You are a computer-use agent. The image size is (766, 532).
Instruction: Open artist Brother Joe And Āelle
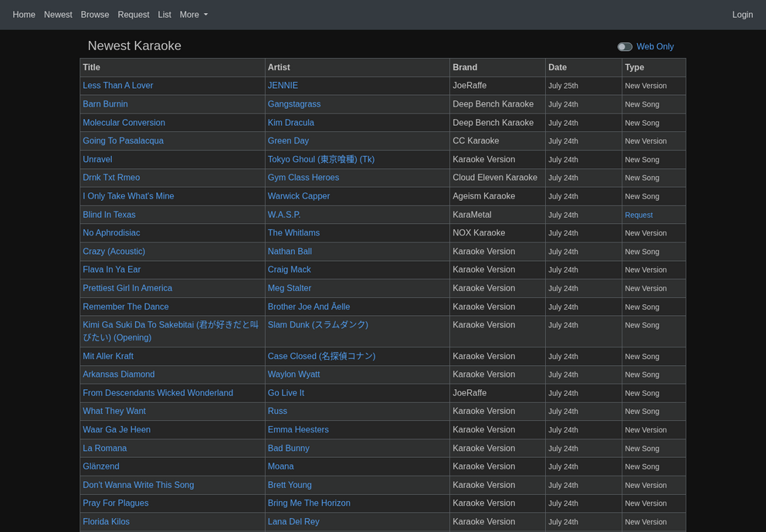[x=309, y=307]
